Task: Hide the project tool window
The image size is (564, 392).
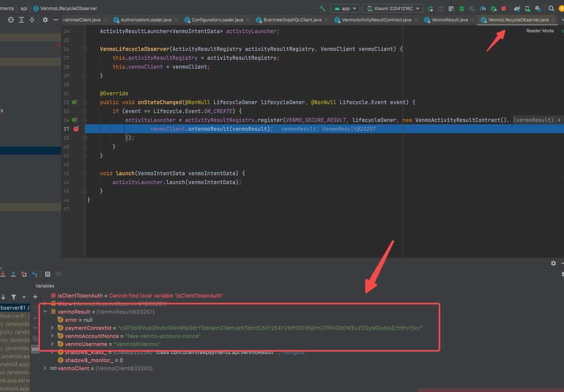Action: click(x=56, y=20)
